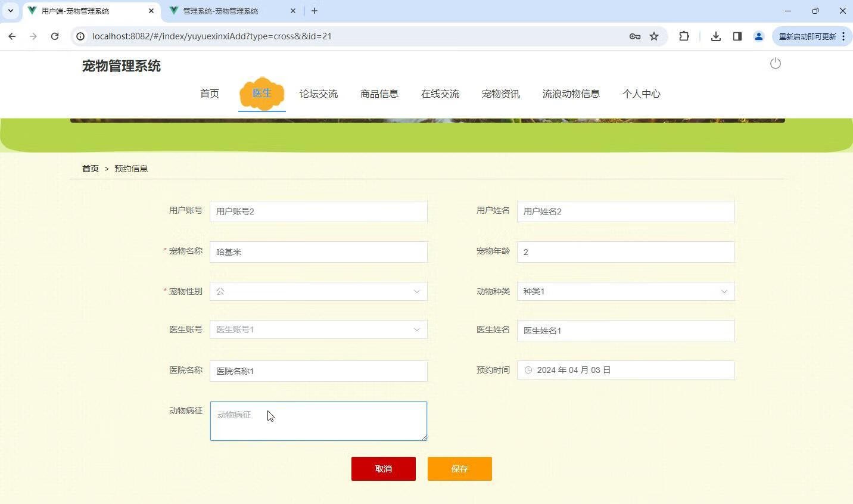Click the browser back arrow
Viewport: 853px width, 504px height.
coord(12,36)
